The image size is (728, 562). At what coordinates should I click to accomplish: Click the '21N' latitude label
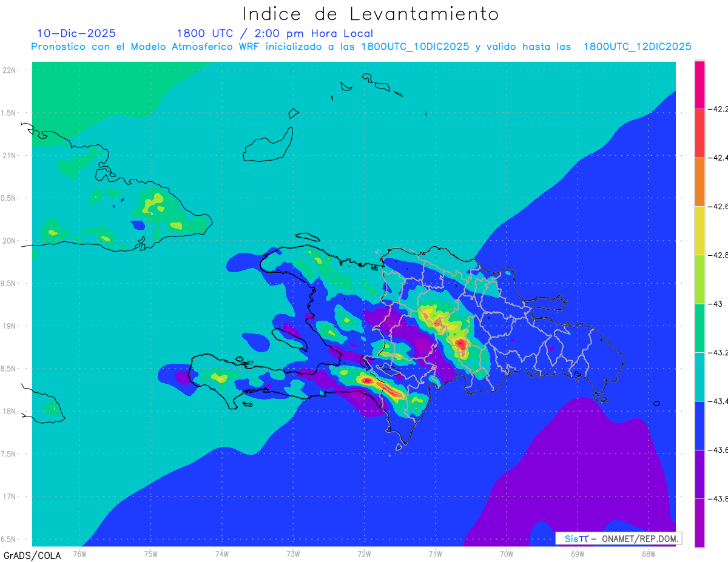[x=9, y=155]
